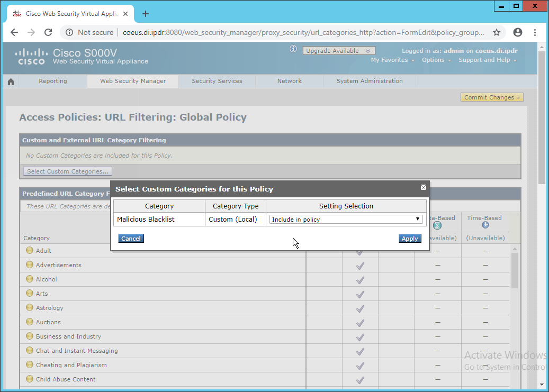Click the browser forward arrow
Screen dimensions: 549x392
coord(31,33)
